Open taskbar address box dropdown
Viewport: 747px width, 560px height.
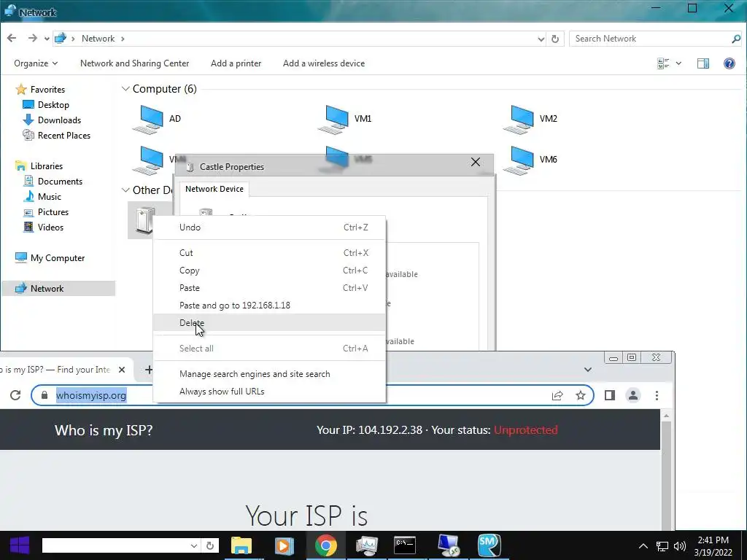194,545
